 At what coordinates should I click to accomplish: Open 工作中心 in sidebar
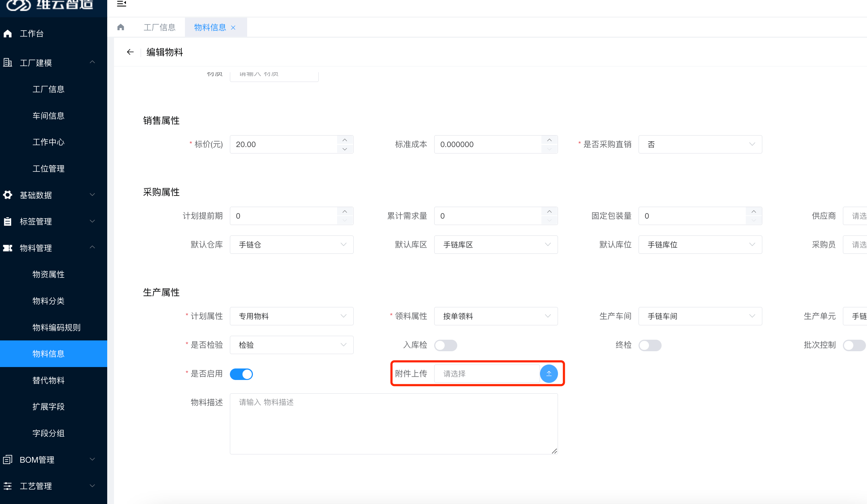pos(48,142)
